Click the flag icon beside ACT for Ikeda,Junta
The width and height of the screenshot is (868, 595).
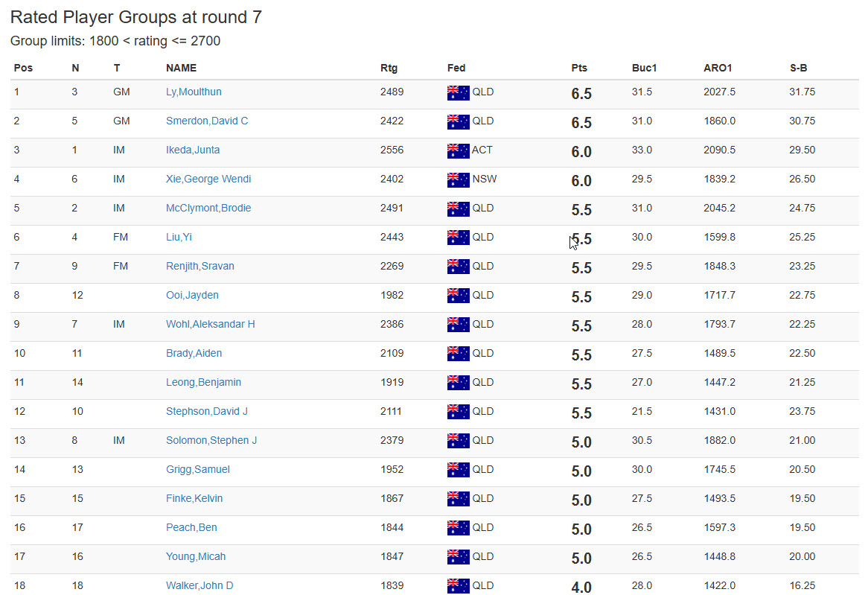(458, 151)
